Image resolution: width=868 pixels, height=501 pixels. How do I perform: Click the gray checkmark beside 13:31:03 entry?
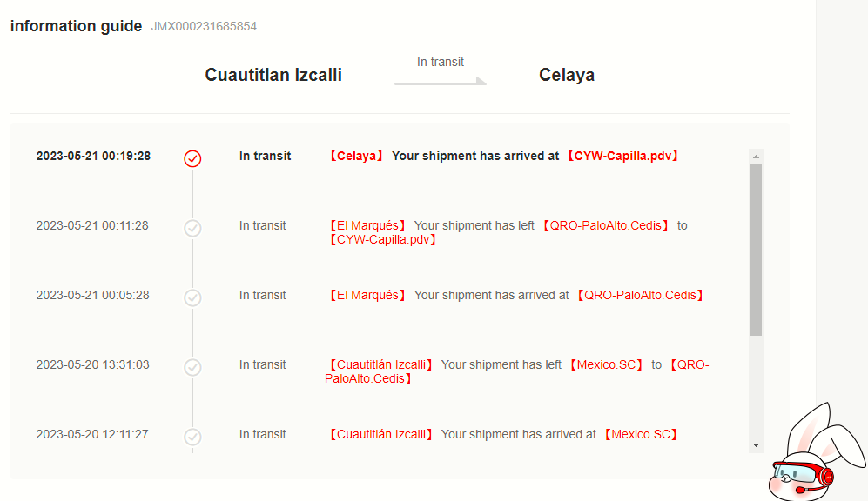(193, 367)
